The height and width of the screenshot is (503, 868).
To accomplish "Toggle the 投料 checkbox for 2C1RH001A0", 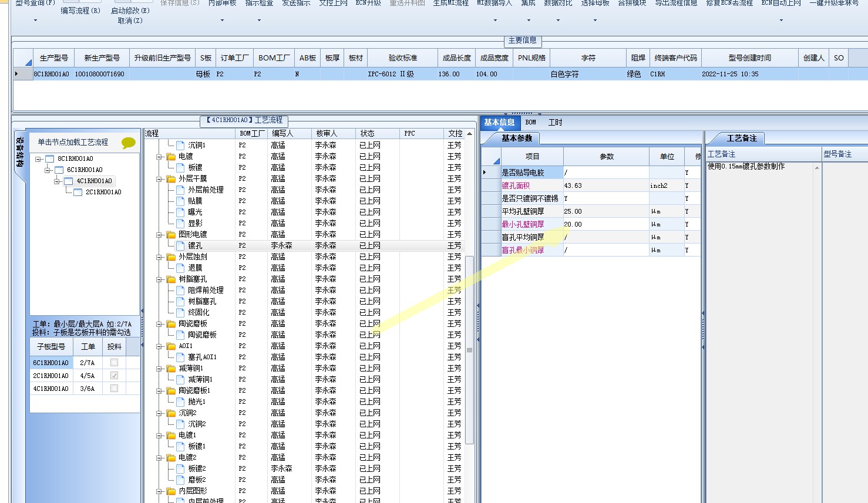I will click(114, 376).
